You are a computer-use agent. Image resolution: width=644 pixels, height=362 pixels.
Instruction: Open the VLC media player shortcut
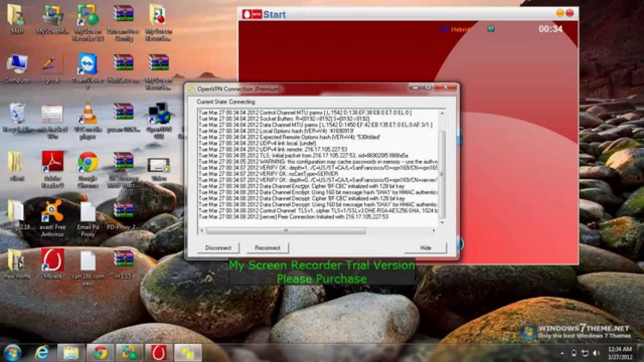coord(88,121)
